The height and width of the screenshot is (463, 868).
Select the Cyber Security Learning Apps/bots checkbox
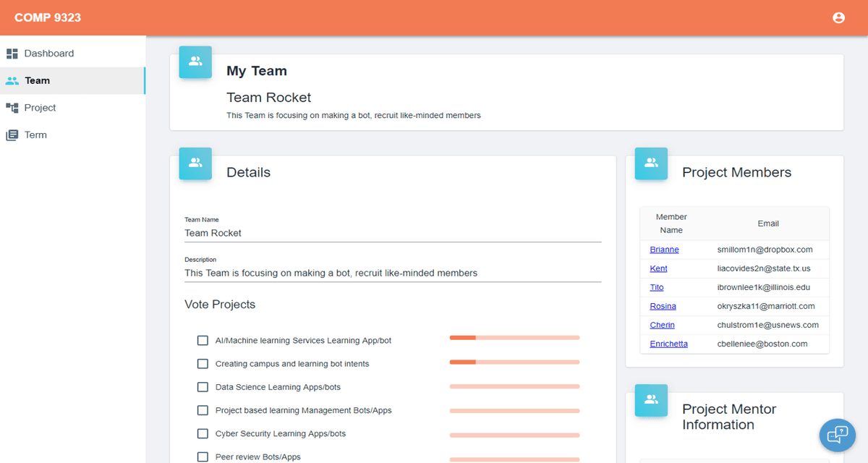tap(203, 434)
